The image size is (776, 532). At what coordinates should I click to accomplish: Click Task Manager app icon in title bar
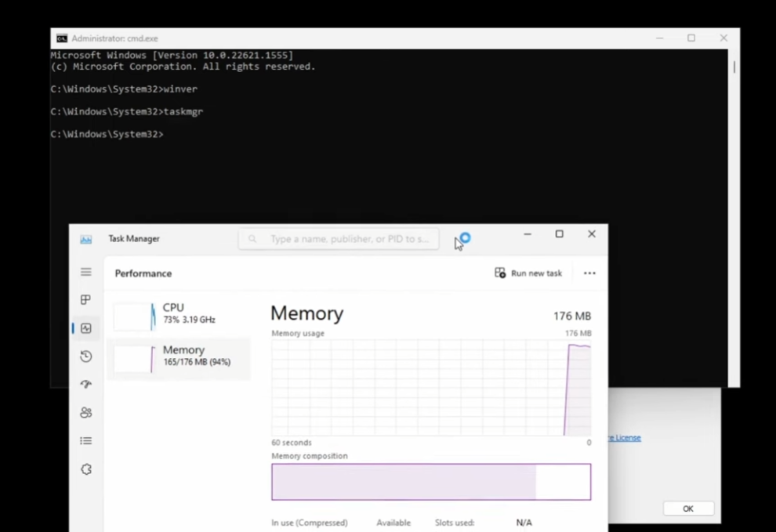click(x=86, y=240)
